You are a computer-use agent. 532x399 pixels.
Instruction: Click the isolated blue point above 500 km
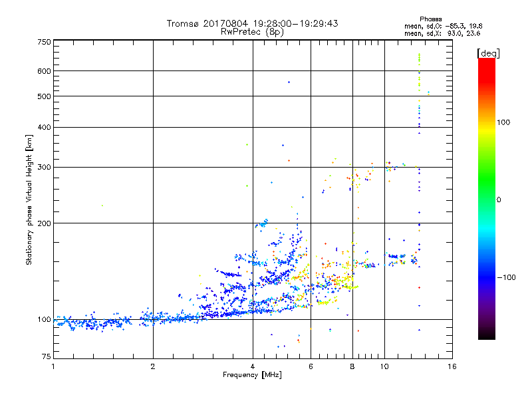point(289,82)
